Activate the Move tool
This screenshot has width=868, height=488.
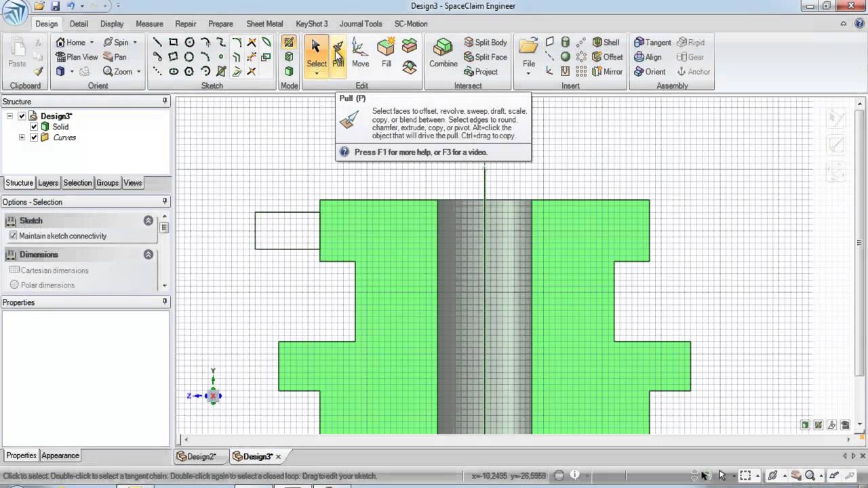pyautogui.click(x=361, y=54)
